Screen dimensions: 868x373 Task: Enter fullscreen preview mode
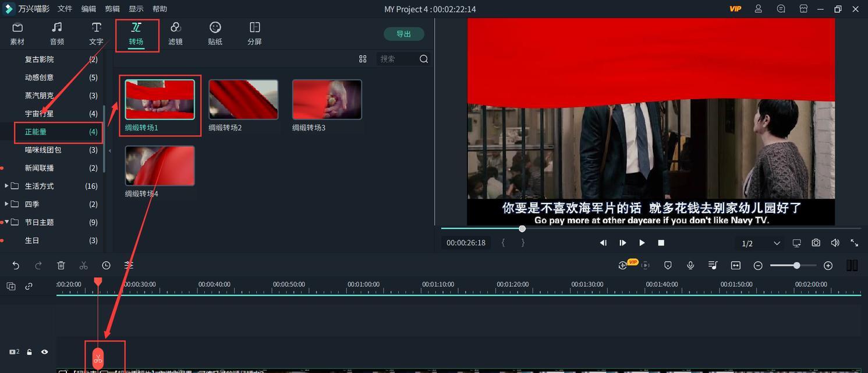pyautogui.click(x=855, y=243)
